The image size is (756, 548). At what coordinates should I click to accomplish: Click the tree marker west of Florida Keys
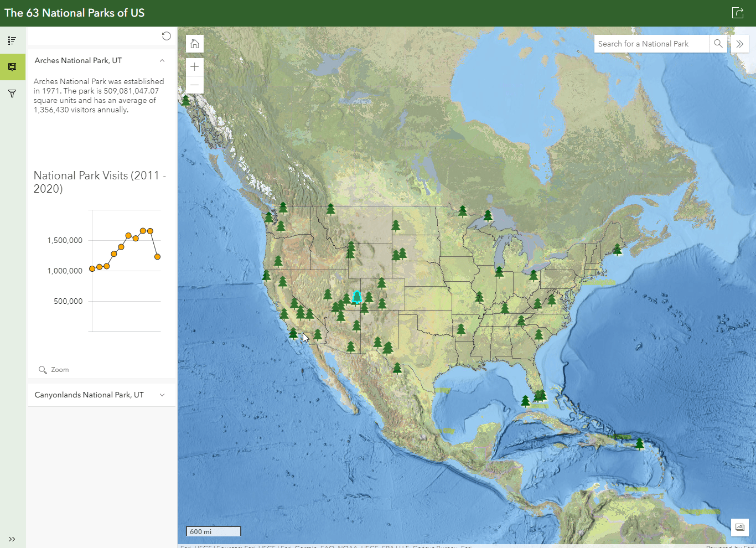[526, 401]
